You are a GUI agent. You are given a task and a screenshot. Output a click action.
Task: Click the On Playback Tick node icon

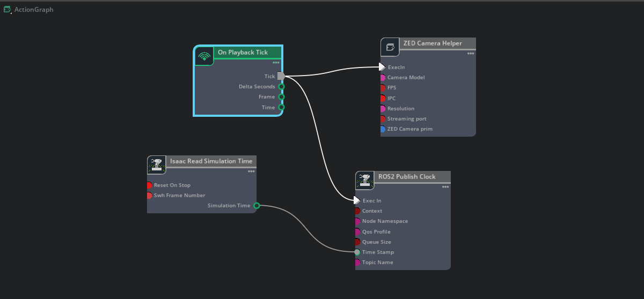(x=204, y=56)
